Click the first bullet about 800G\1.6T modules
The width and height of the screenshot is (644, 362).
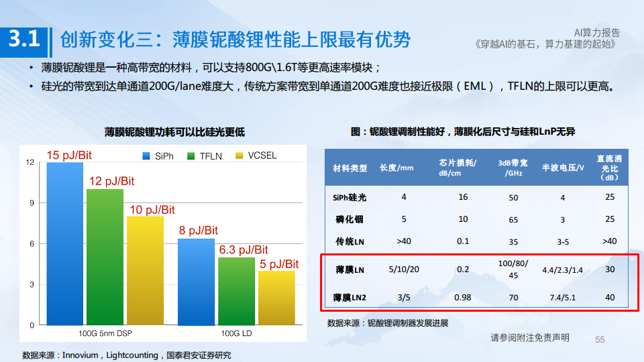211,67
